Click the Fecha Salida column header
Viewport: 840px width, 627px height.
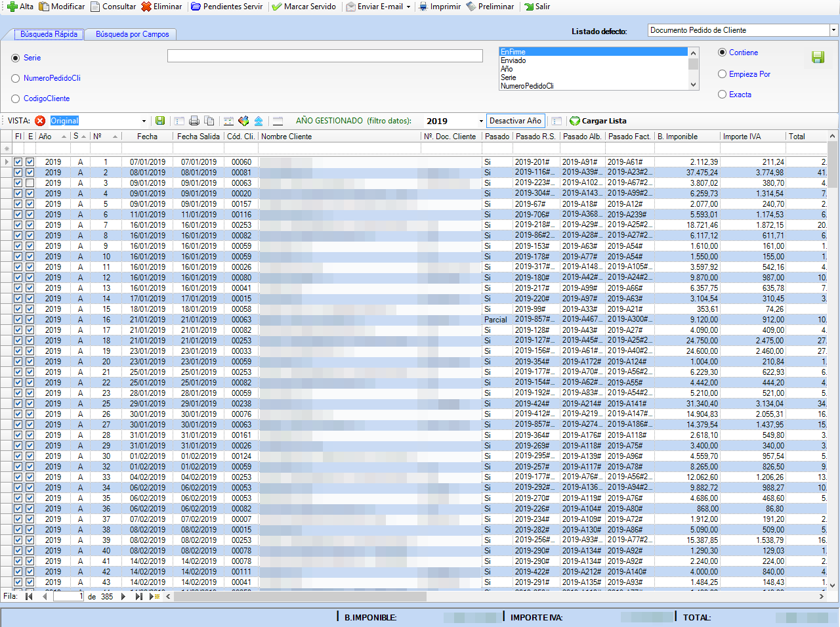(x=198, y=137)
